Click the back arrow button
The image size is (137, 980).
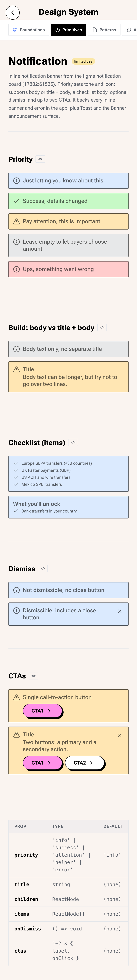[13, 12]
